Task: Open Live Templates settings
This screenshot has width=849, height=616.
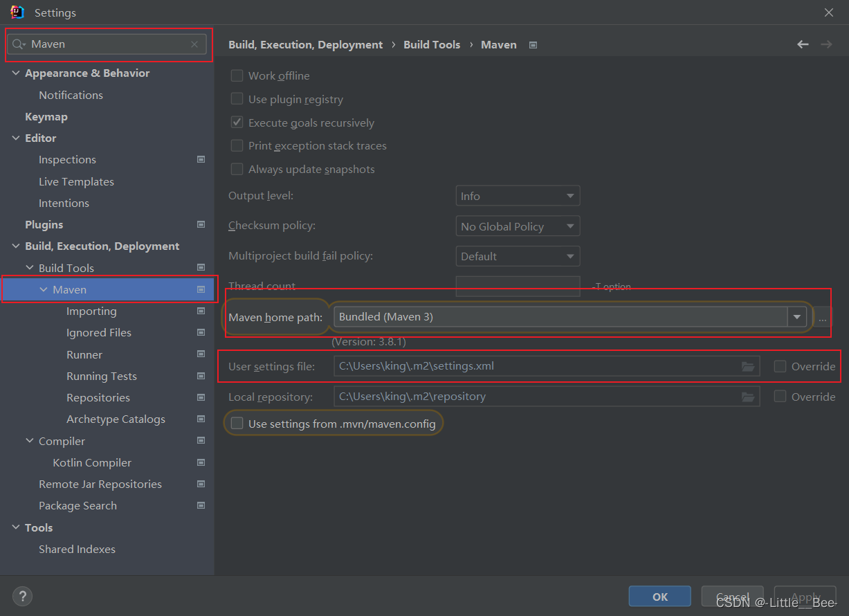Action: click(76, 182)
